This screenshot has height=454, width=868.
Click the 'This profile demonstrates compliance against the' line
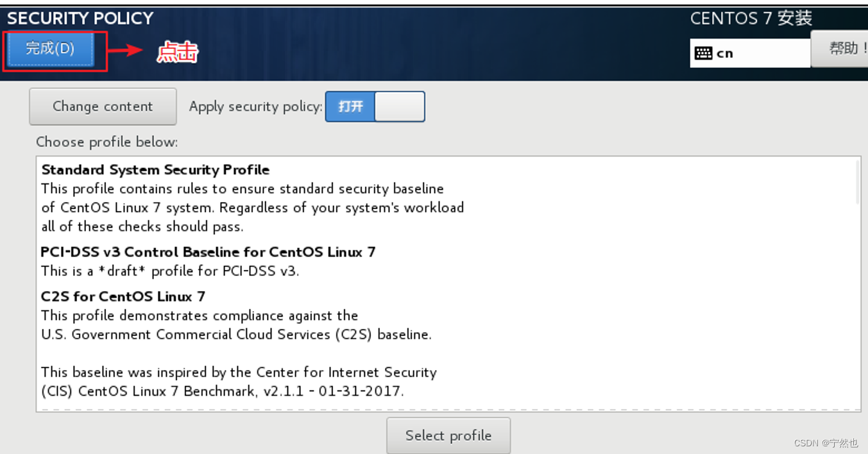click(x=200, y=315)
